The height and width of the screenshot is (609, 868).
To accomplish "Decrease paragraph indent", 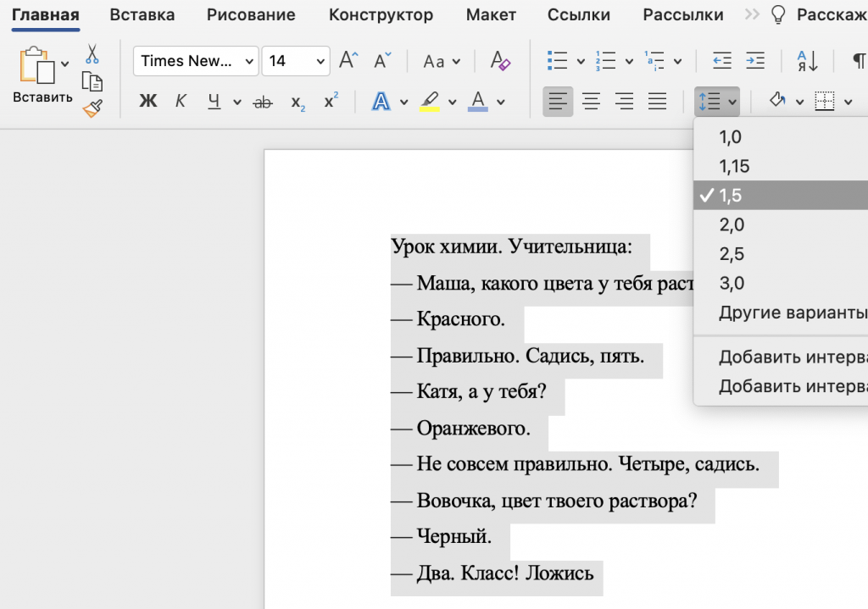I will pos(722,60).
